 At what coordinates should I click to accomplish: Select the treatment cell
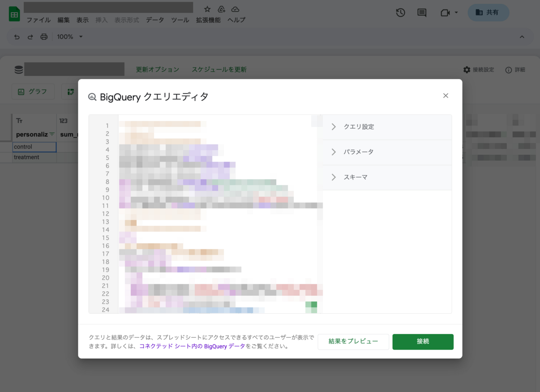[34, 158]
